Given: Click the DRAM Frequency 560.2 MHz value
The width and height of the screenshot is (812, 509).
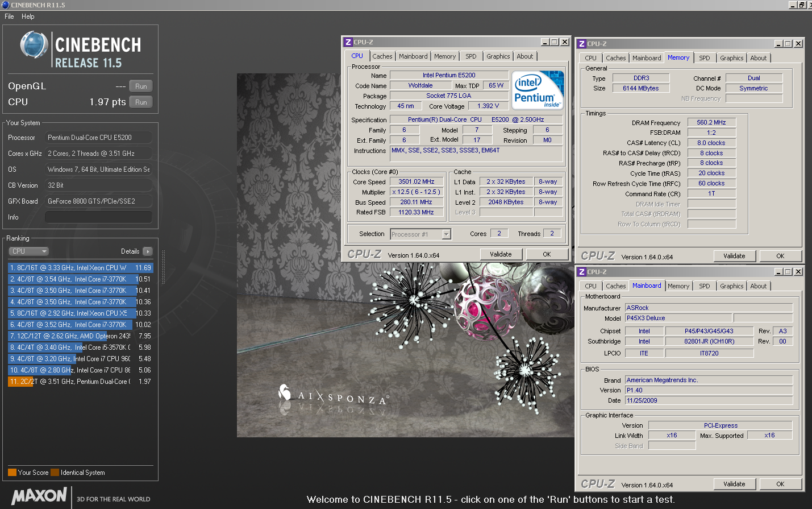Looking at the screenshot, I should 711,122.
